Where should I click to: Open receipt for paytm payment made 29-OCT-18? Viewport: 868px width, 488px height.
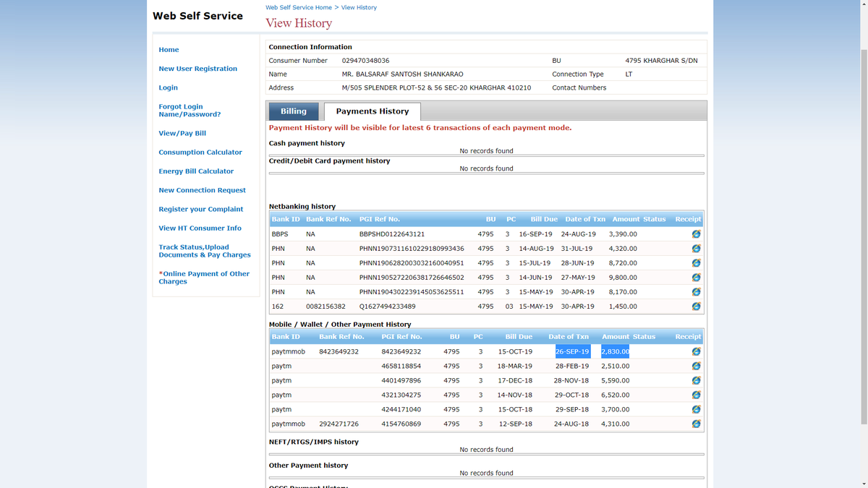pos(696,395)
